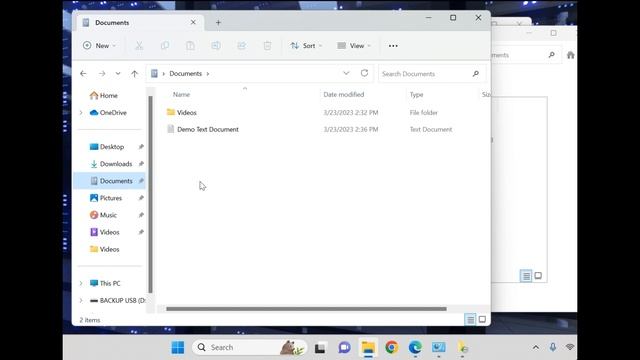Click the Rename icon in toolbar
640x360 pixels.
point(216,46)
